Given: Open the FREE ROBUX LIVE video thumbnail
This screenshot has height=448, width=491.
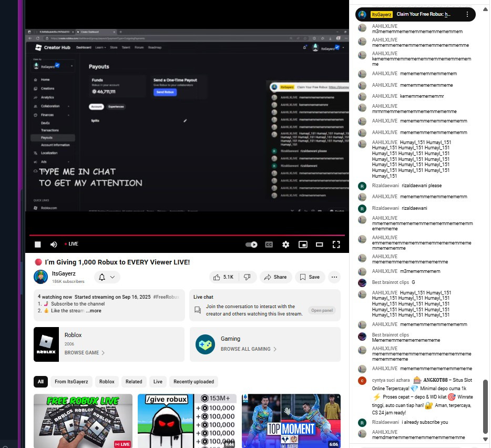Looking at the screenshot, I should (83, 421).
